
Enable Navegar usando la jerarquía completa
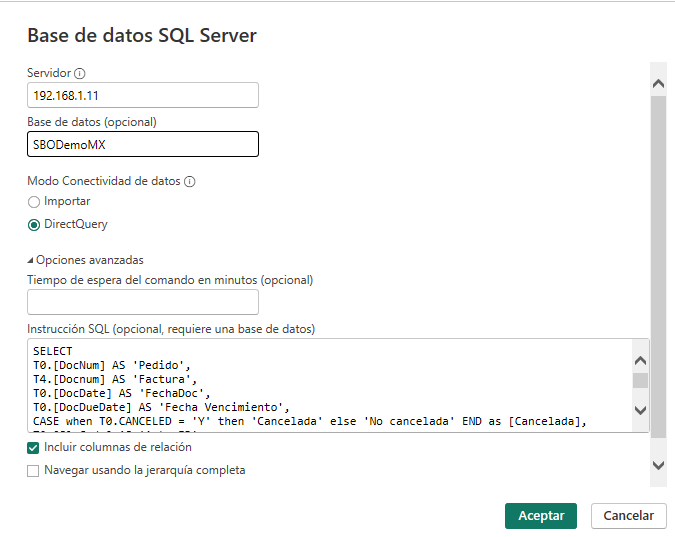(x=34, y=470)
